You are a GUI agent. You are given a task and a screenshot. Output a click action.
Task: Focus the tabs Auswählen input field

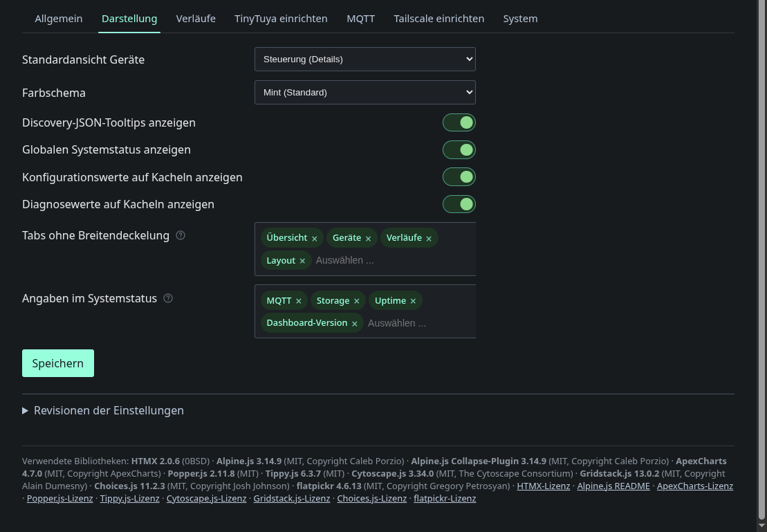coord(345,260)
